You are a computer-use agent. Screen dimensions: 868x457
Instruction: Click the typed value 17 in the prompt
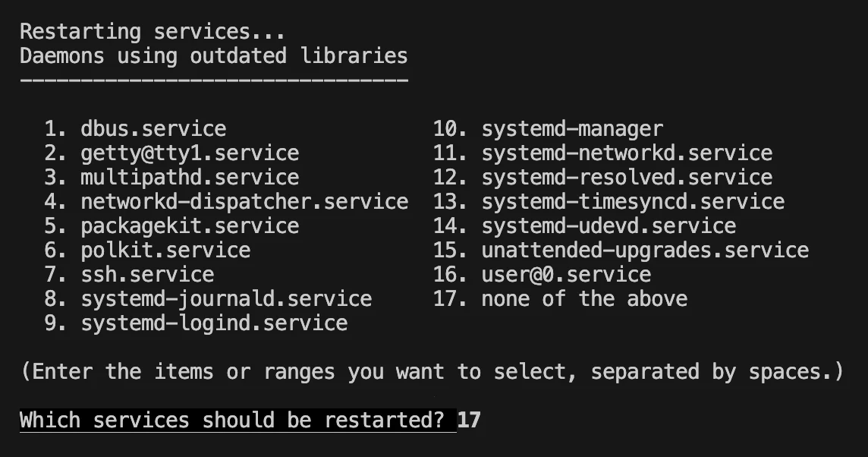coord(469,420)
